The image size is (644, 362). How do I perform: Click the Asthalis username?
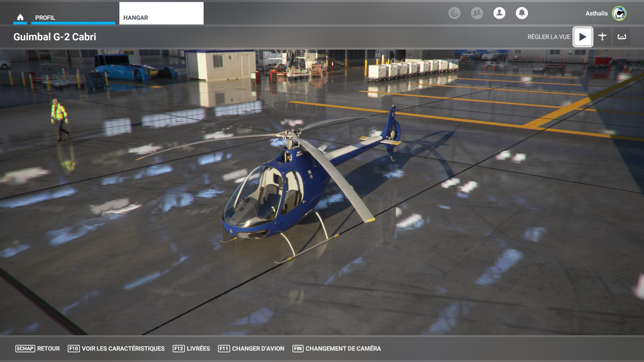[x=596, y=13]
